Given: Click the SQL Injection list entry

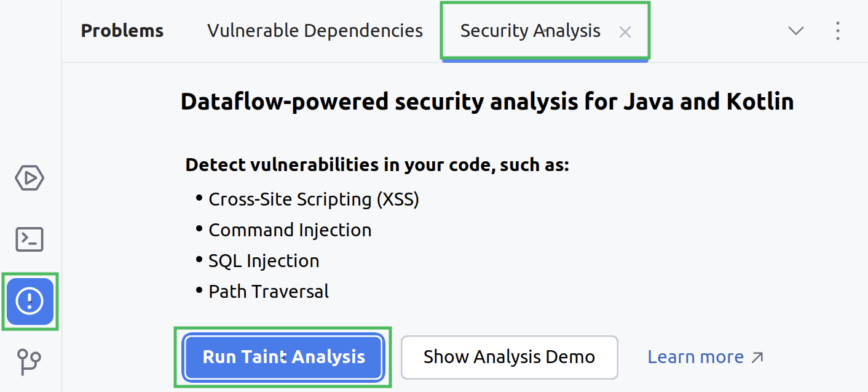Looking at the screenshot, I should [x=263, y=260].
